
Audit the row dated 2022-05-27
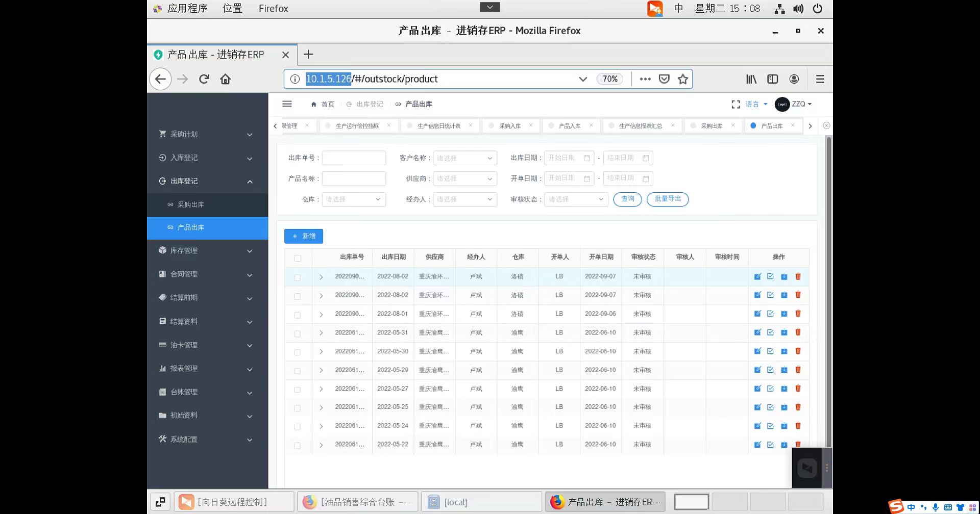click(770, 389)
